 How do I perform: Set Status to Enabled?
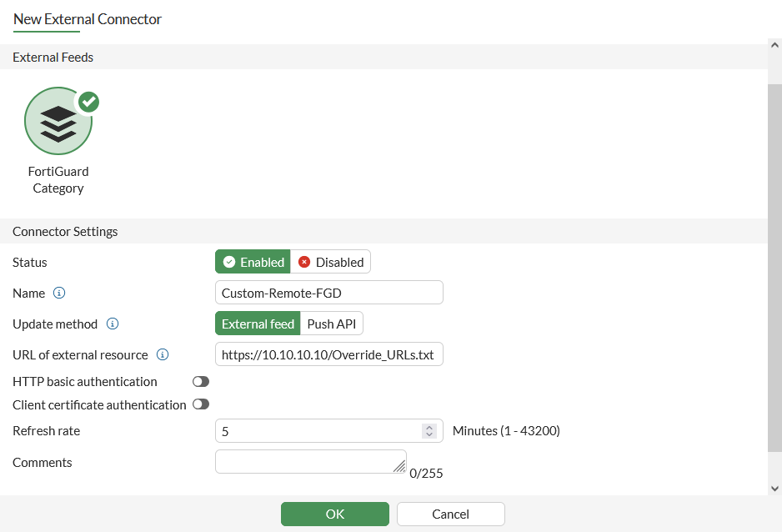253,262
